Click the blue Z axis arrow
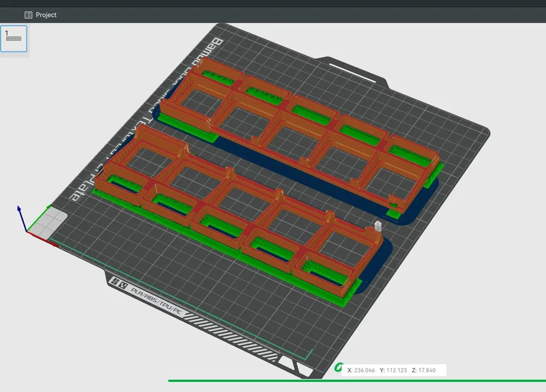This screenshot has width=546, height=392. click(21, 218)
